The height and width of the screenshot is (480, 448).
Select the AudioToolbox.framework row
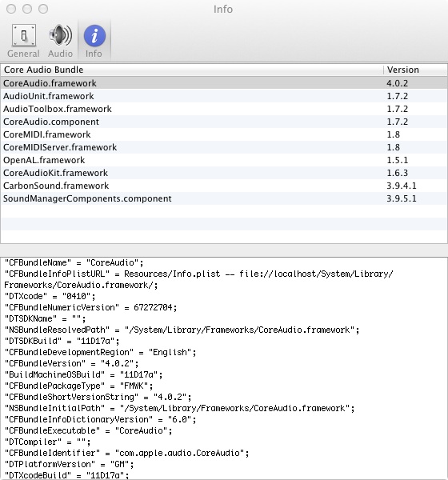tap(224, 109)
